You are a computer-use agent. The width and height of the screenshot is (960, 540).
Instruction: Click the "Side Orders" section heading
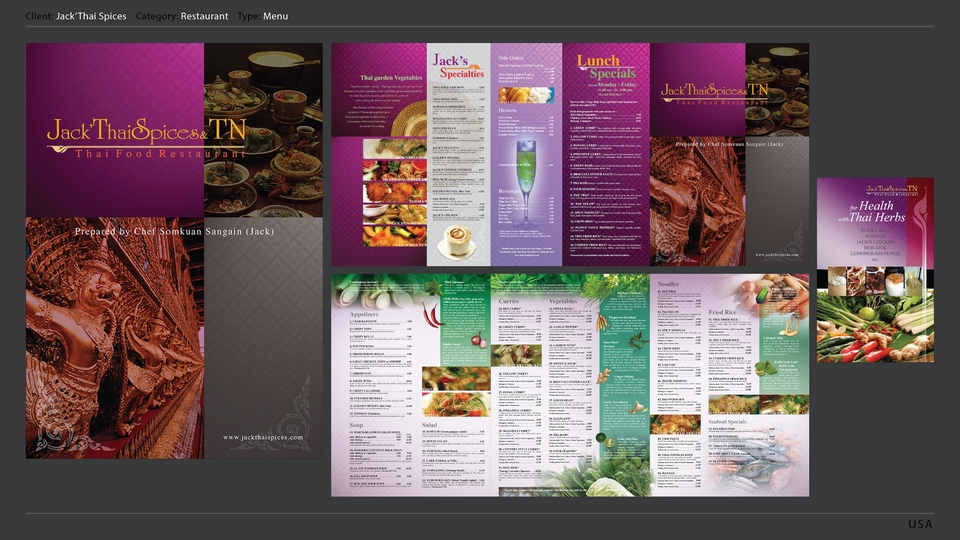coord(511,58)
